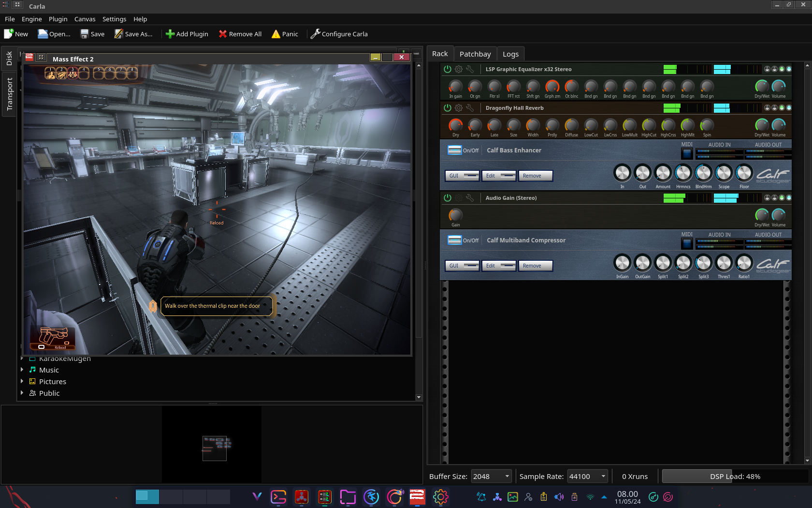Remove all plugins from the rack

tap(240, 34)
